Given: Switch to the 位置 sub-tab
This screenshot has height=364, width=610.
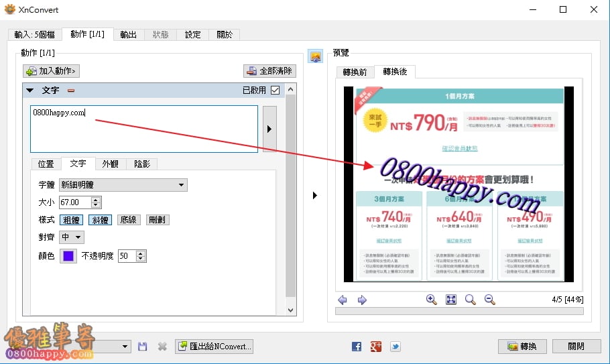Looking at the screenshot, I should 46,164.
